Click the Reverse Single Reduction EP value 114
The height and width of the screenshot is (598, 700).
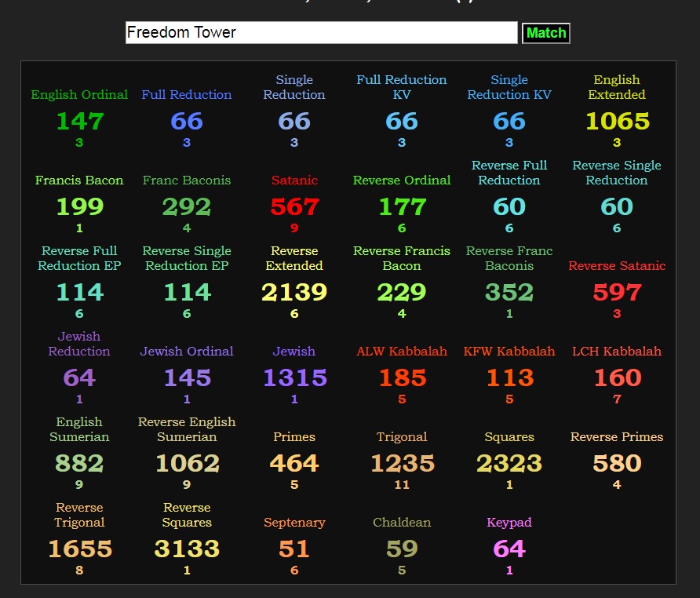(188, 293)
